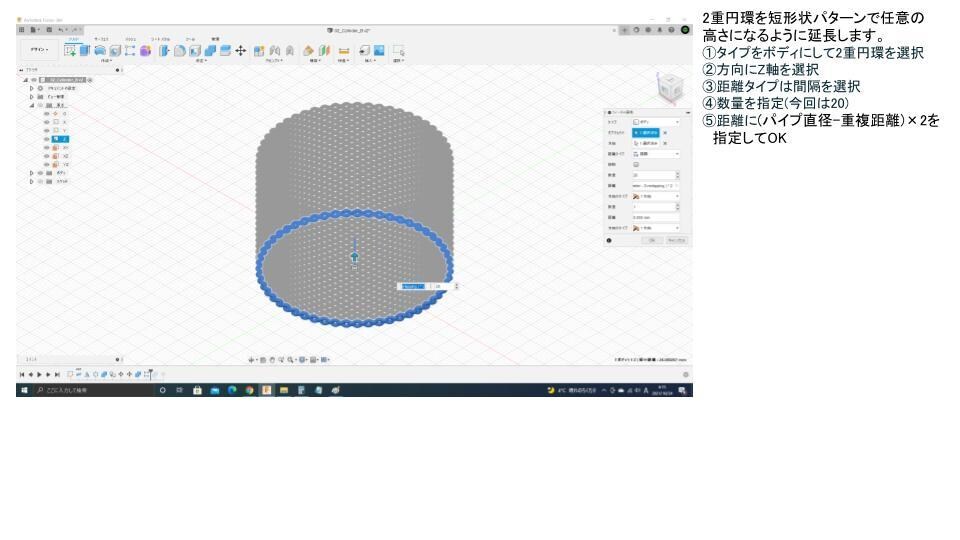Open the Distance Type dropdown

pyautogui.click(x=656, y=154)
